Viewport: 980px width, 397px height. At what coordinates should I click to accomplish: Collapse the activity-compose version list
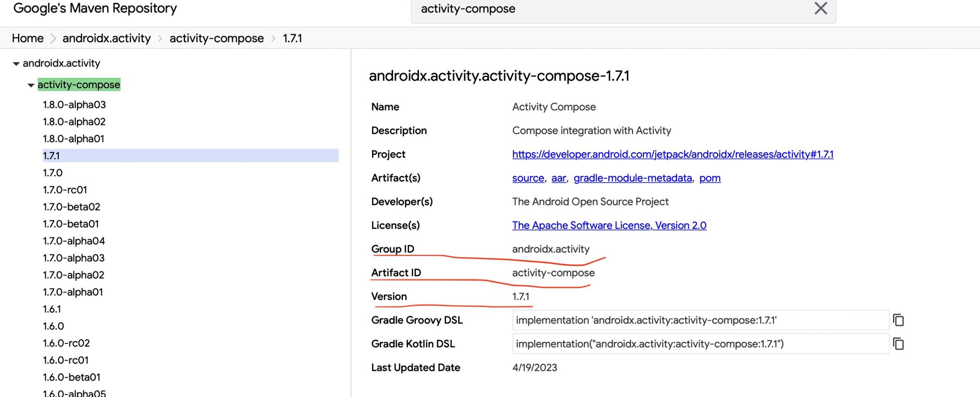(x=31, y=85)
